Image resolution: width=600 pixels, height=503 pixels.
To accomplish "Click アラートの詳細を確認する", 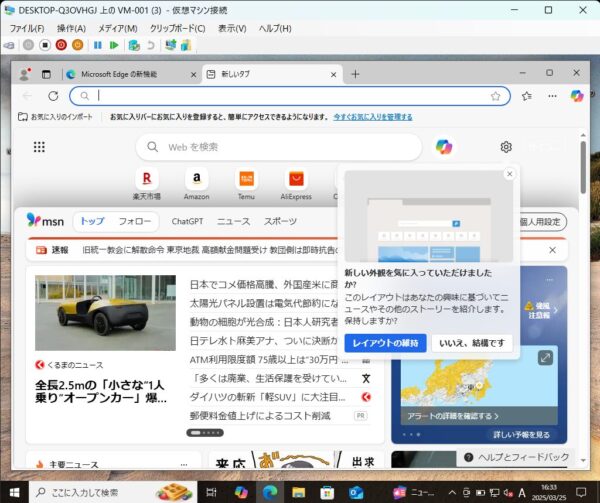I will [x=453, y=416].
